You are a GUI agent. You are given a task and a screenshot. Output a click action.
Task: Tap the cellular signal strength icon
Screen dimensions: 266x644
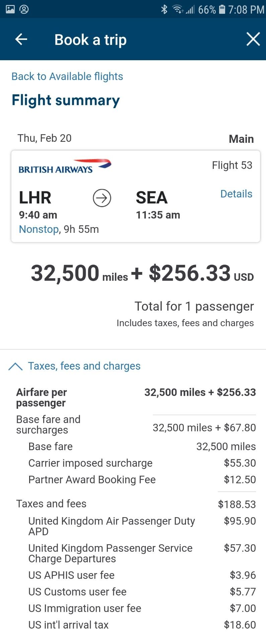pos(190,10)
